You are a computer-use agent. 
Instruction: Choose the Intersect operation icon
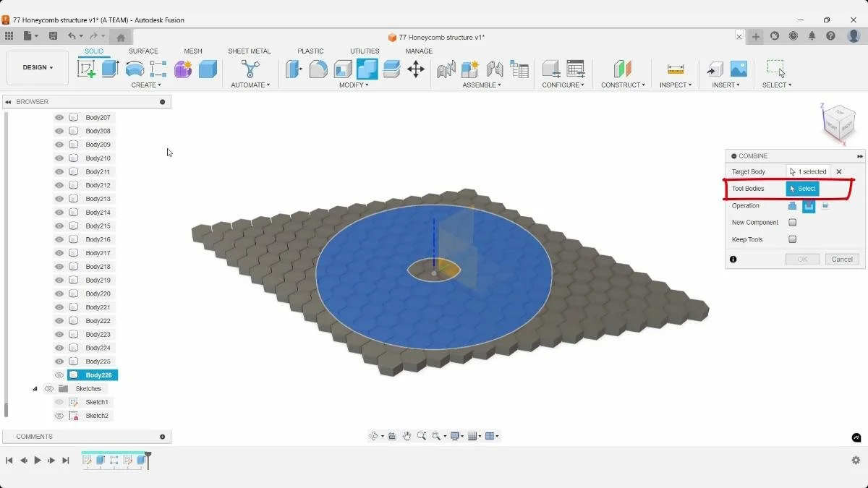[x=825, y=206]
